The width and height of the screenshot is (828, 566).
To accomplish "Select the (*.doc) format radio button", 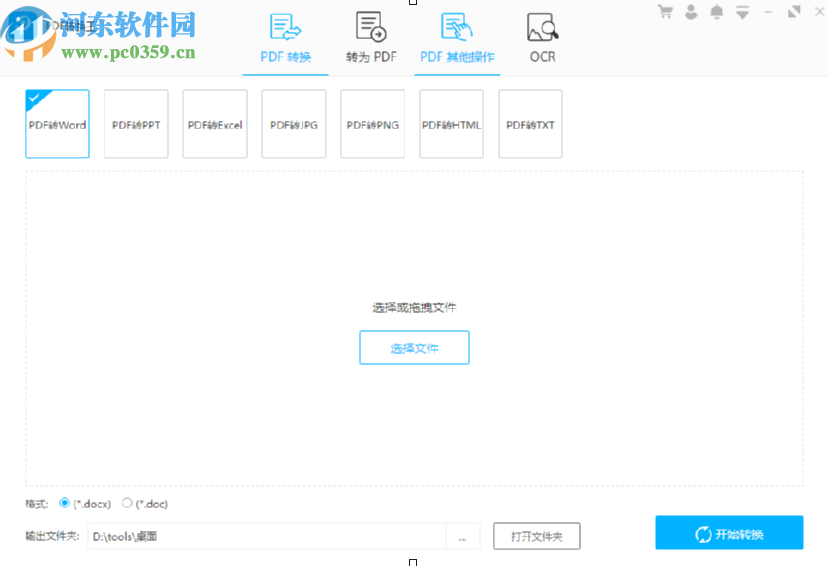I will (x=127, y=503).
